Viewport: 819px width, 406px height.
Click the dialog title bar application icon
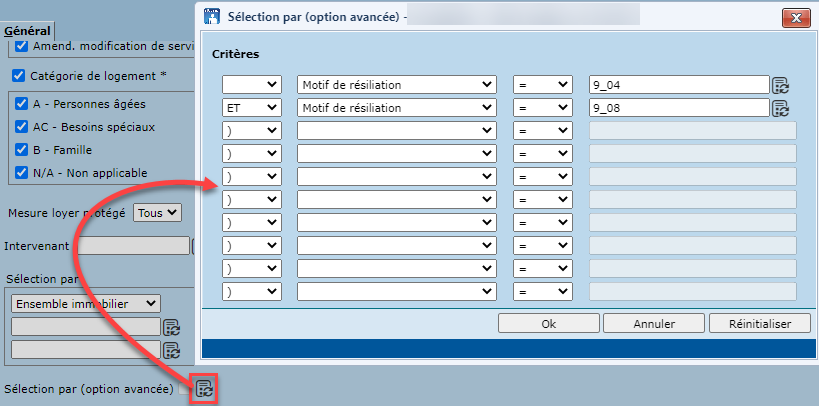(x=212, y=16)
